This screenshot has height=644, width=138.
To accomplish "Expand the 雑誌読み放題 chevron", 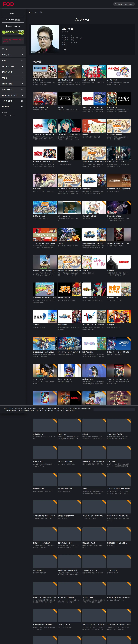I will point(22,84).
